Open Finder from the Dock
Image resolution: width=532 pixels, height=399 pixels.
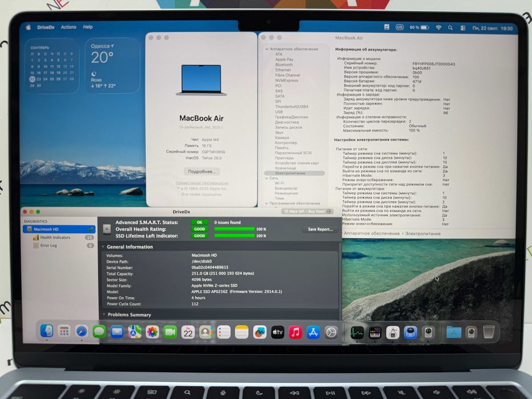pyautogui.click(x=47, y=331)
